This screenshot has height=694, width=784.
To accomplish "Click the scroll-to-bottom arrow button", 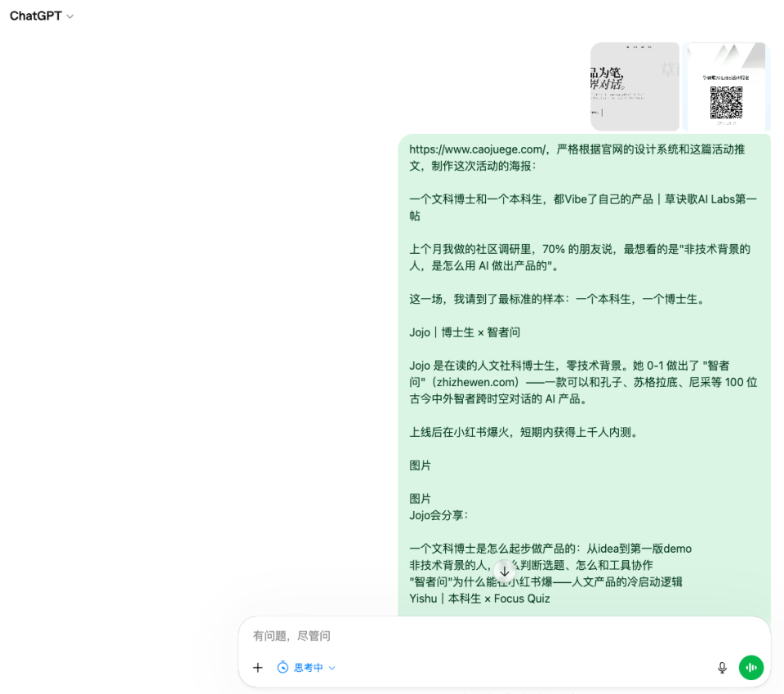I will coord(505,571).
